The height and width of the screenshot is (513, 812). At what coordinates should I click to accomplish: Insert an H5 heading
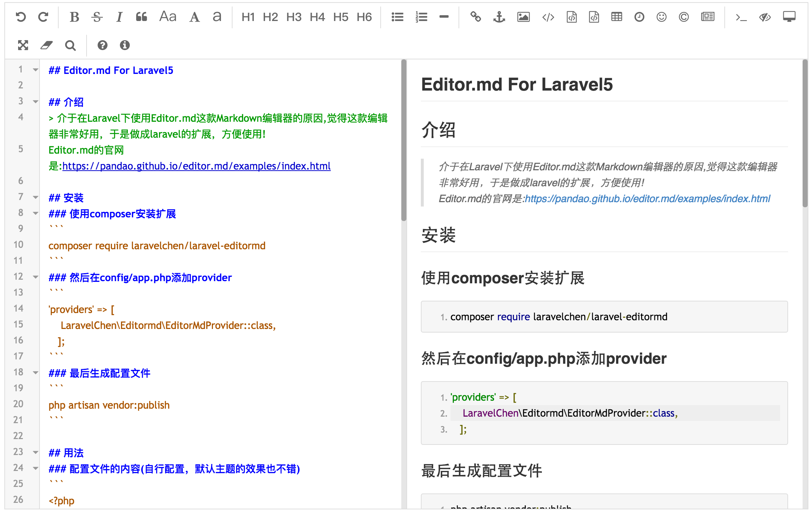click(341, 17)
